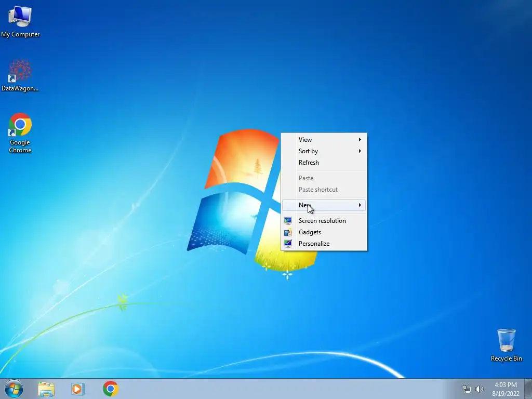Click the volume speaker tray icon
The width and height of the screenshot is (532, 399).
click(479, 389)
